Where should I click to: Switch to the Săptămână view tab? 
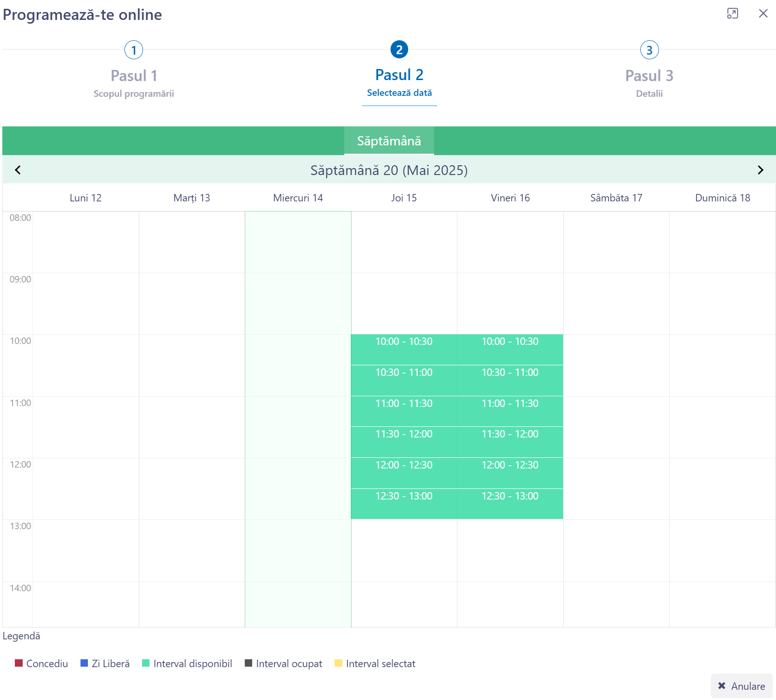[x=389, y=141]
